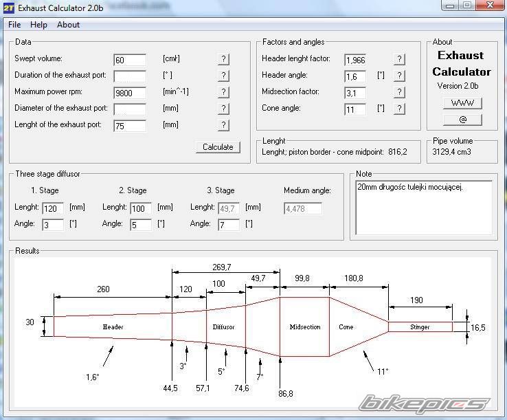Open the About menu

click(x=68, y=25)
